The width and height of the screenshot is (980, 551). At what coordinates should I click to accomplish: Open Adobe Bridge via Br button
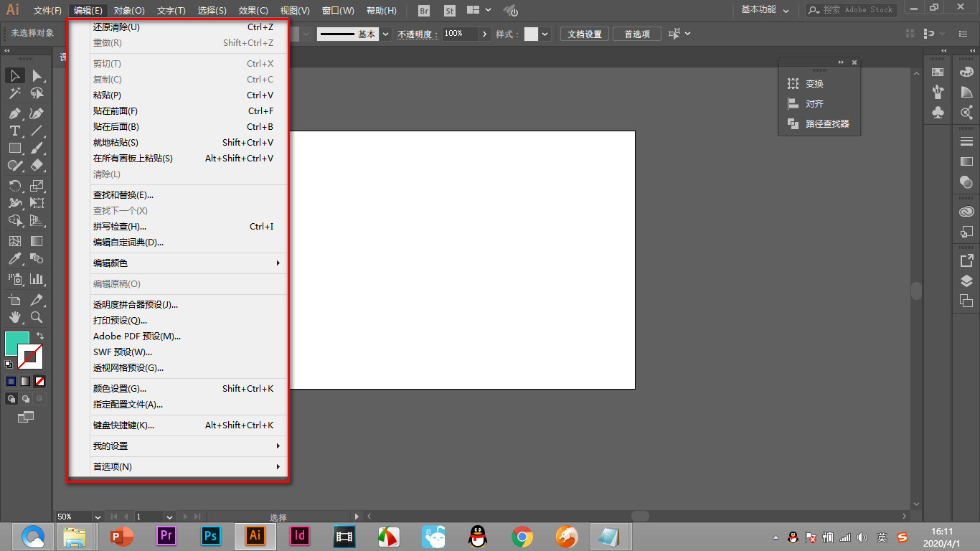pyautogui.click(x=424, y=11)
